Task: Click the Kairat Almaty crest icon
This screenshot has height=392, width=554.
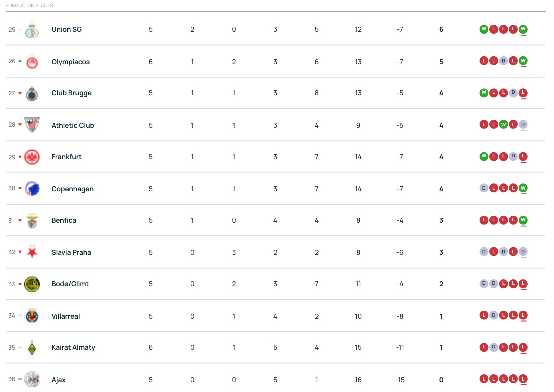Action: [32, 348]
